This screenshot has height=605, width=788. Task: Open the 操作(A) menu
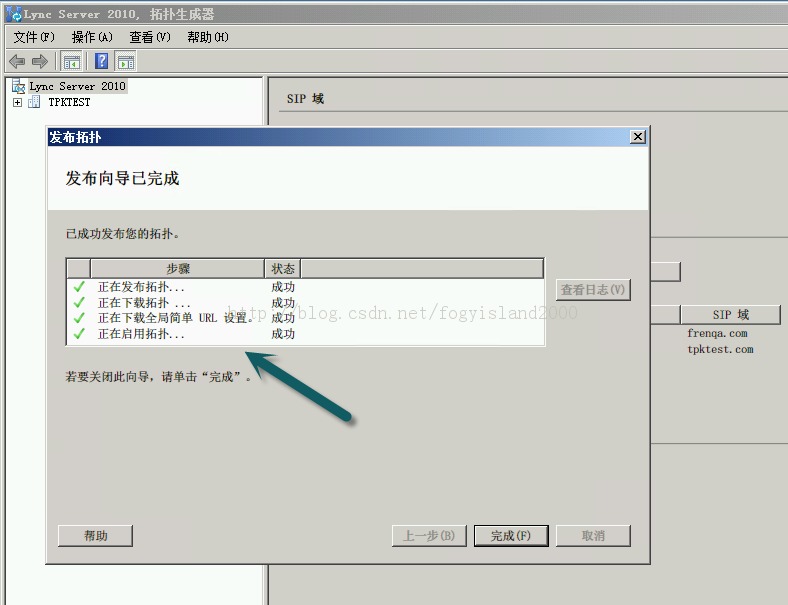(92, 37)
